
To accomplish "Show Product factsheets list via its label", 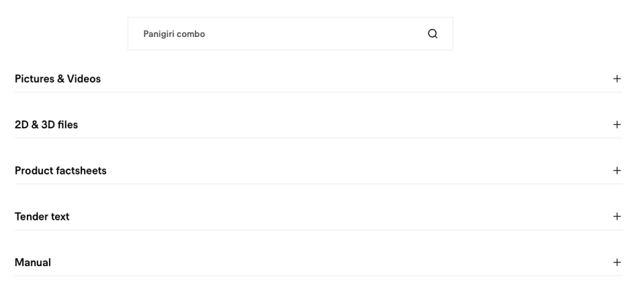I will pyautogui.click(x=60, y=171).
